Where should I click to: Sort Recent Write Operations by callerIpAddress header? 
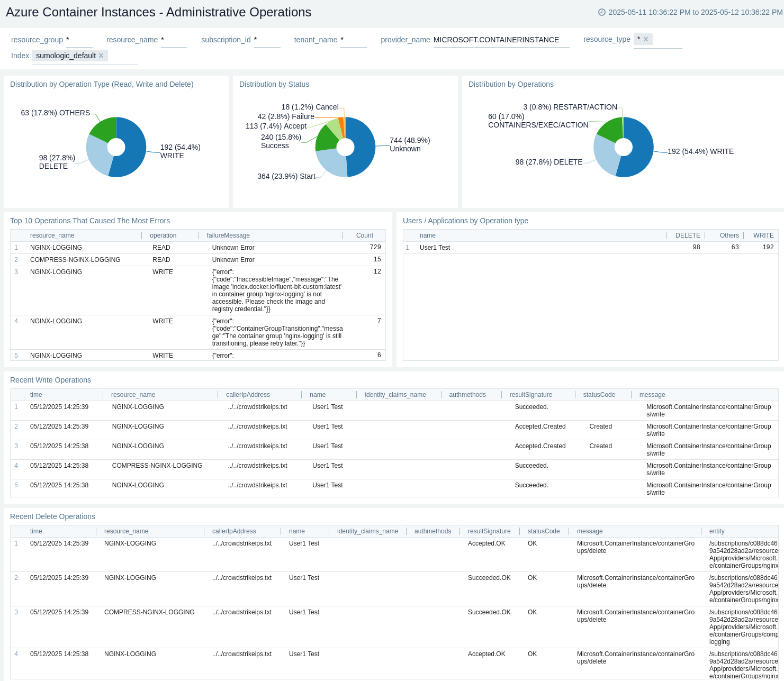248,395
